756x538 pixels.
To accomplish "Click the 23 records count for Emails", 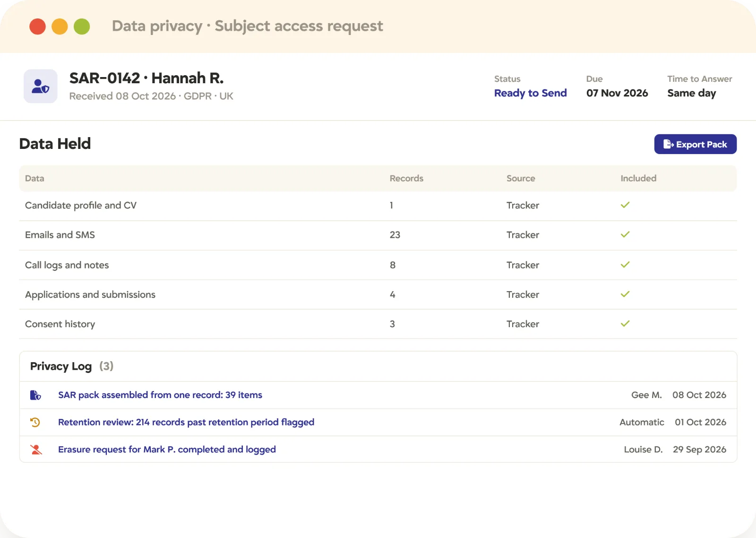I will tap(395, 235).
